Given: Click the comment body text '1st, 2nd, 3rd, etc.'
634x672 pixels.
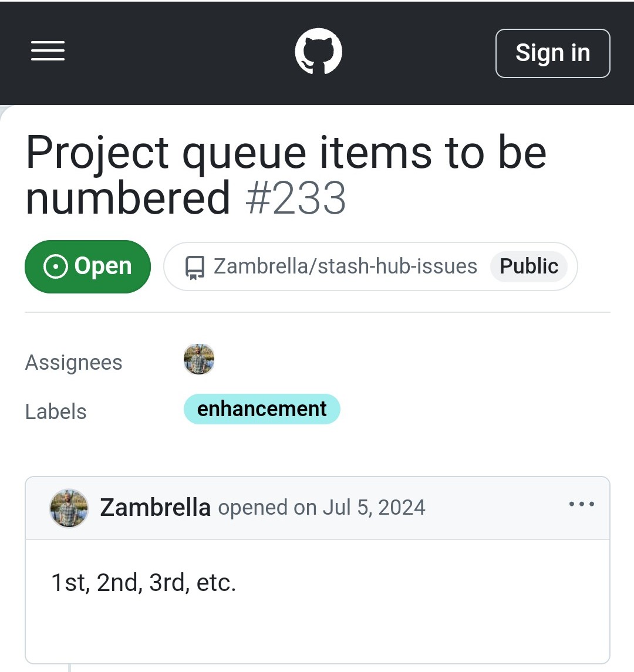Looking at the screenshot, I should click(x=144, y=583).
